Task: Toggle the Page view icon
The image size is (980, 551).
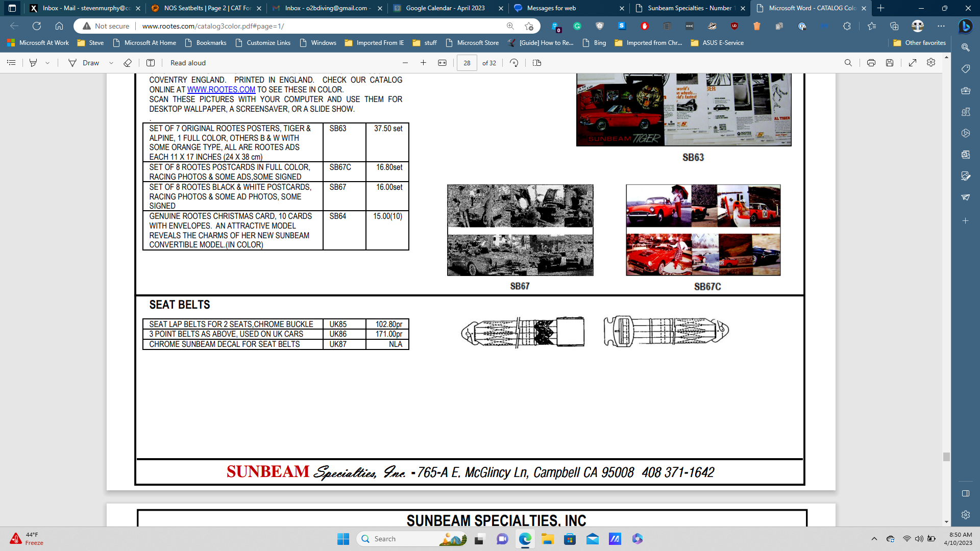Action: [x=537, y=63]
